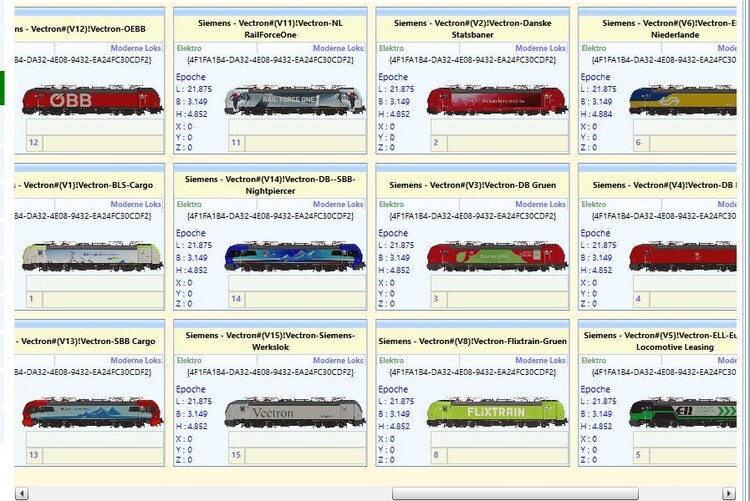
Task: Click title 'Vectron#(V8)!Vectron-Flixtrain-Gruen'
Action: pyautogui.click(x=473, y=341)
